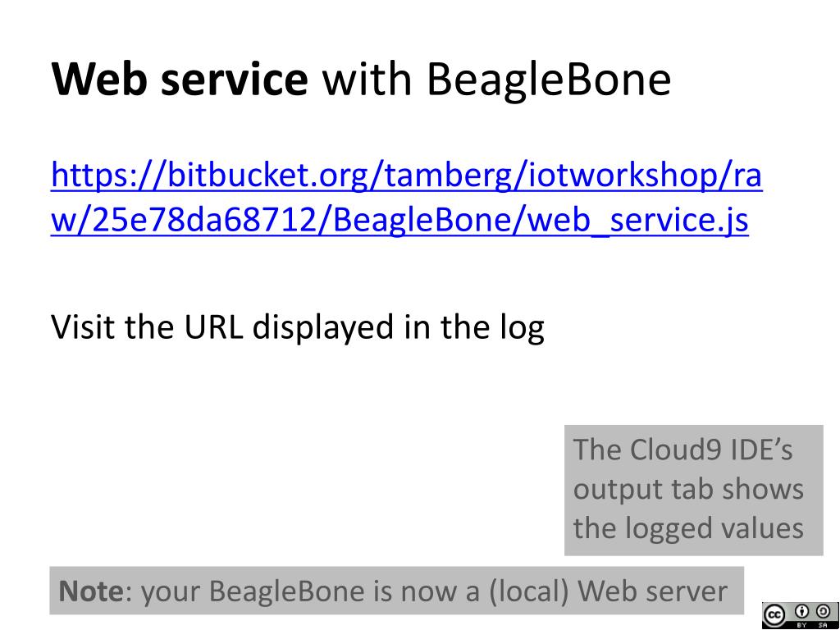Click the SA share-alike arrow icon
This screenshot has width=840, height=630.
822,611
